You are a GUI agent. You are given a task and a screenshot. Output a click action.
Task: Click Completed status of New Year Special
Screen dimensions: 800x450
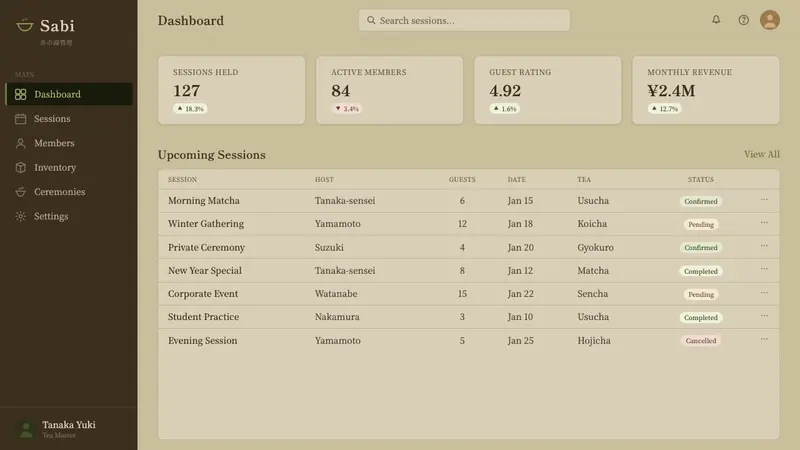(x=701, y=271)
